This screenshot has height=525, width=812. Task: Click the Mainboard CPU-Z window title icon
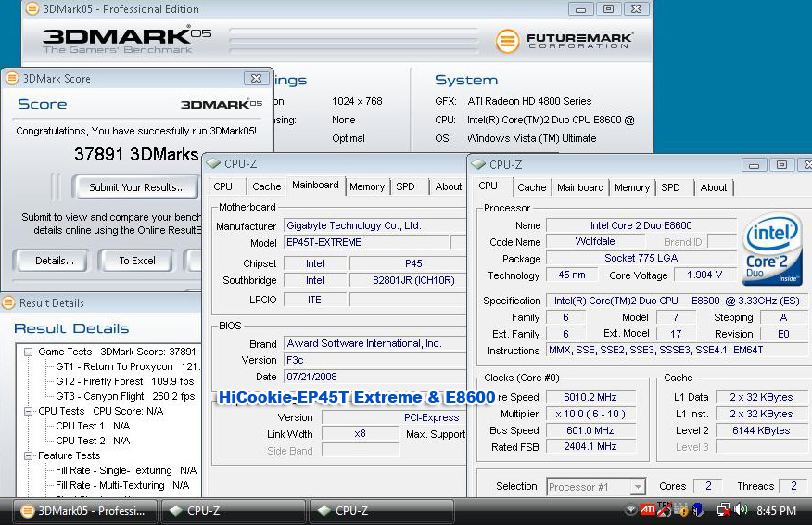(x=213, y=164)
